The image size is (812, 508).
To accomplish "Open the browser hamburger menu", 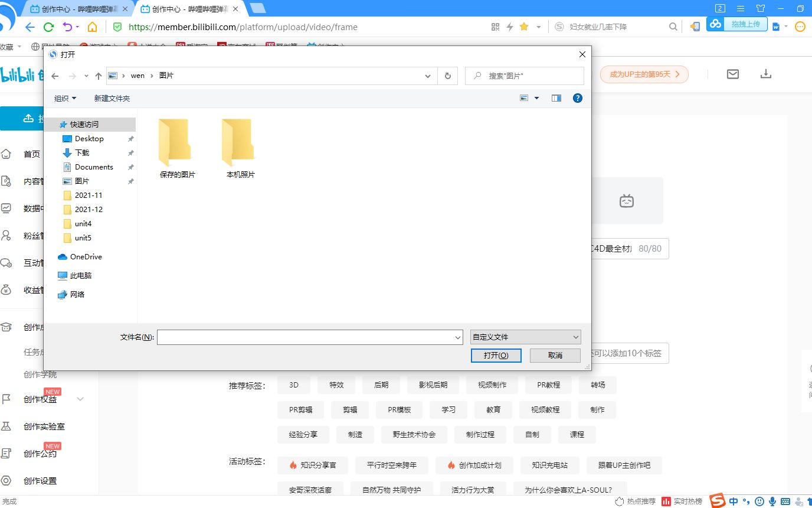I will click(x=741, y=8).
